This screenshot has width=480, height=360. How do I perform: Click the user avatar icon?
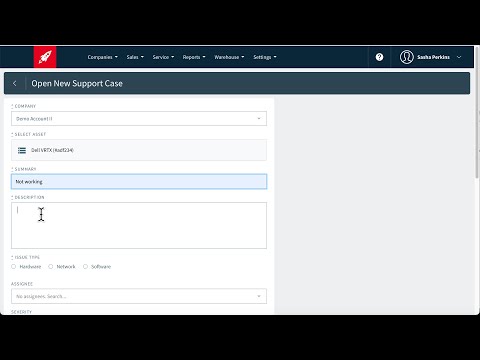pos(407,57)
